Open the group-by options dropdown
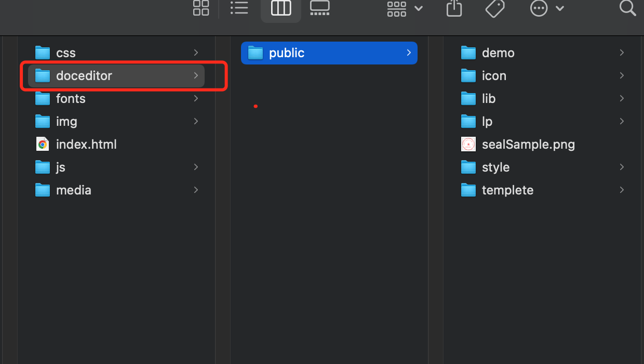This screenshot has width=644, height=364. tap(405, 8)
